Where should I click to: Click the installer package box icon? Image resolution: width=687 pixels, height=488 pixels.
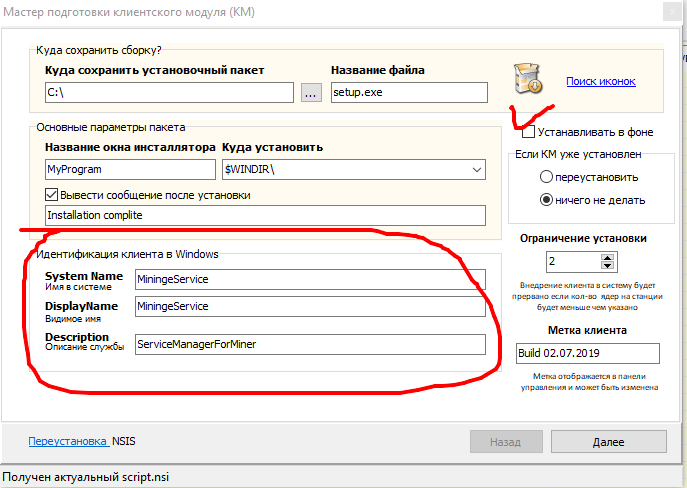pos(529,79)
